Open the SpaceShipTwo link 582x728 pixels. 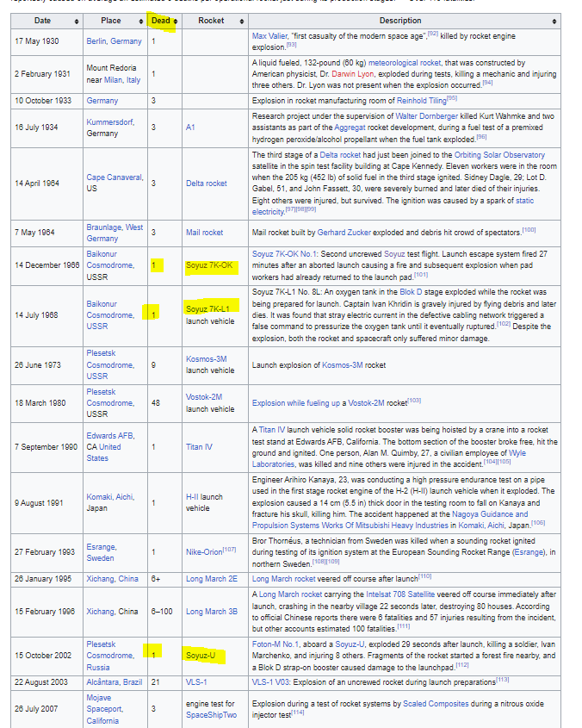pyautogui.click(x=211, y=715)
